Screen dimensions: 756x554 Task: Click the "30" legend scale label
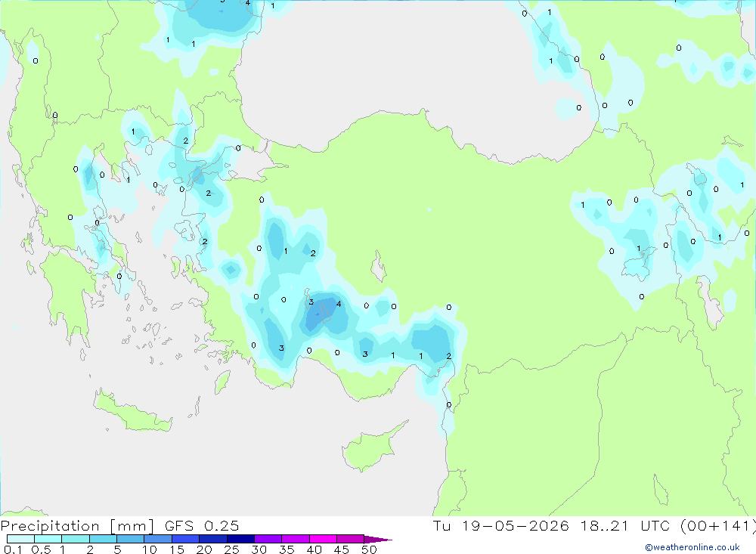pyautogui.click(x=259, y=549)
